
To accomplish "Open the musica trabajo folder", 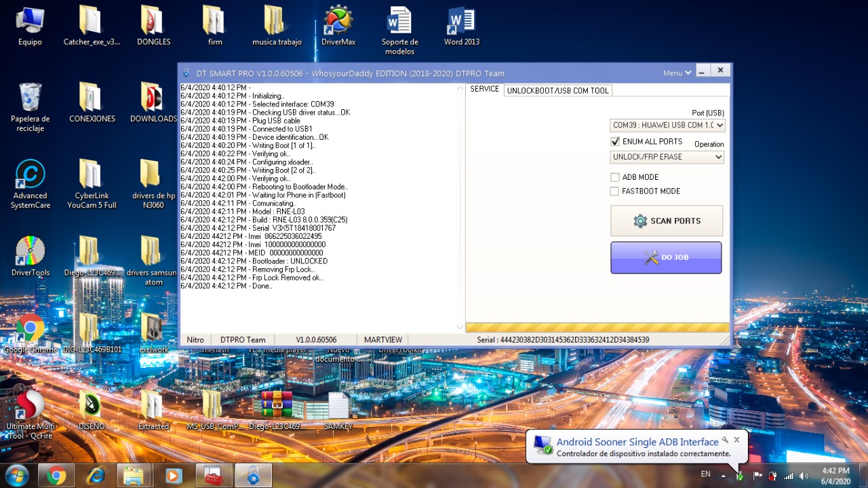I will (277, 26).
